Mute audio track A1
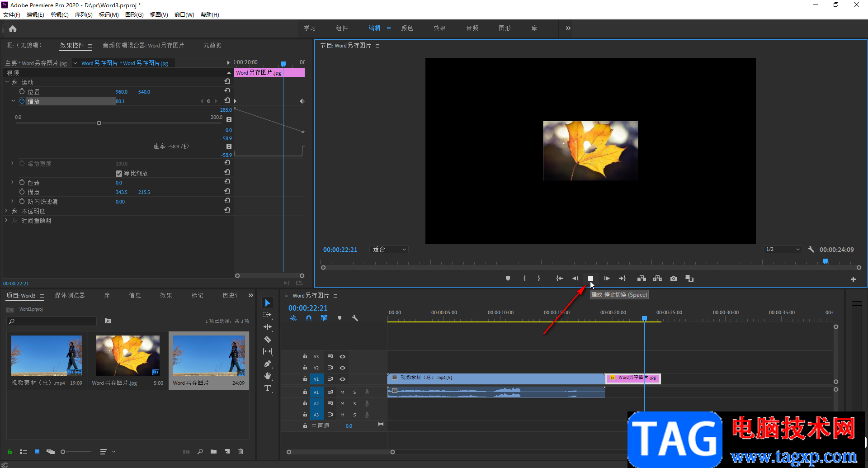Screen dimensions: 868x468 tap(342, 392)
